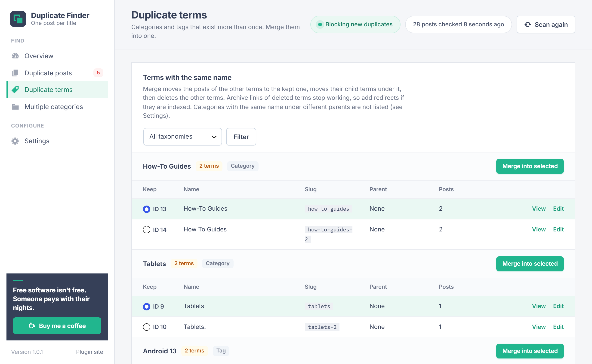Click the tablets slug in ID 9 row
This screenshot has height=364, width=592.
click(x=319, y=306)
